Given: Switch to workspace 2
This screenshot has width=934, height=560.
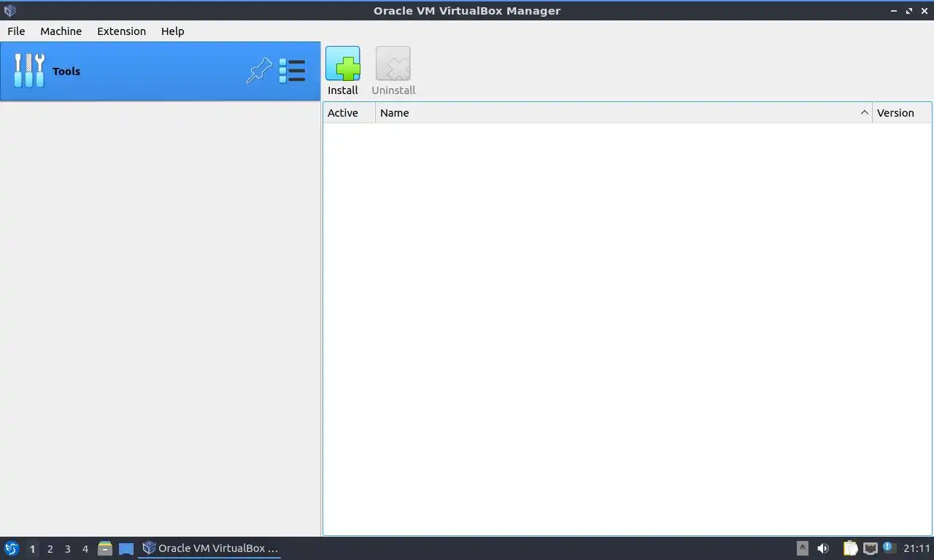Looking at the screenshot, I should tap(50, 549).
